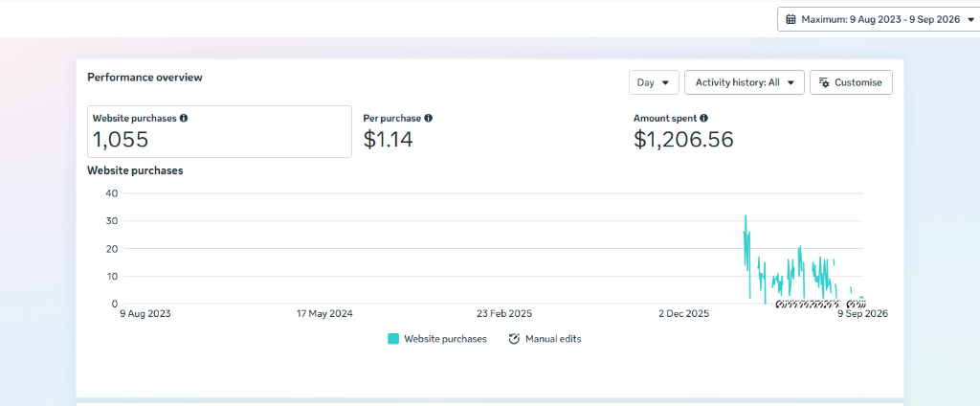The image size is (980, 406).
Task: Select the Website purchases metric card
Action: 219,131
